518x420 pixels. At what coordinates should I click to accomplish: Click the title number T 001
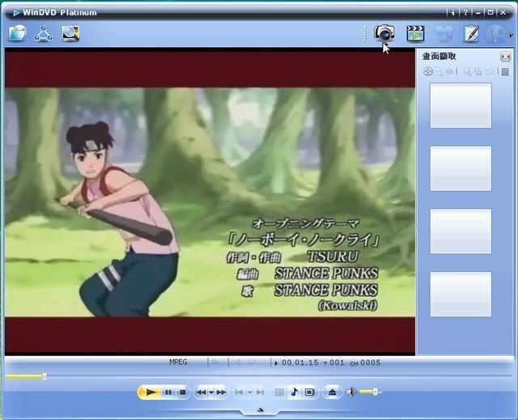(x=334, y=363)
